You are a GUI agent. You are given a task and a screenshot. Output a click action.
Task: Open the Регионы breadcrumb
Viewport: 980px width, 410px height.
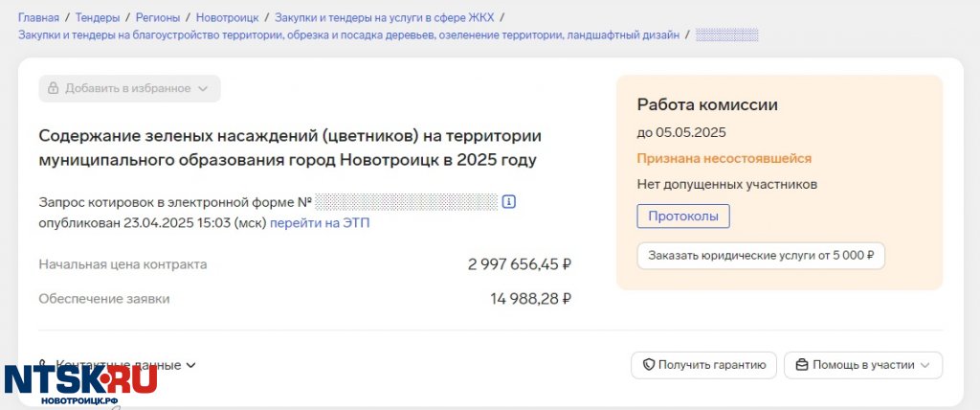pyautogui.click(x=158, y=17)
